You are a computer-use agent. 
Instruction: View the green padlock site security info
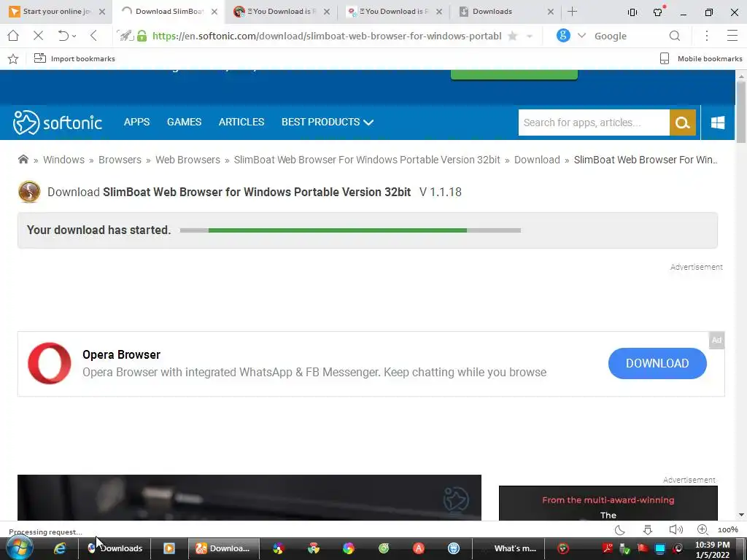pos(142,36)
